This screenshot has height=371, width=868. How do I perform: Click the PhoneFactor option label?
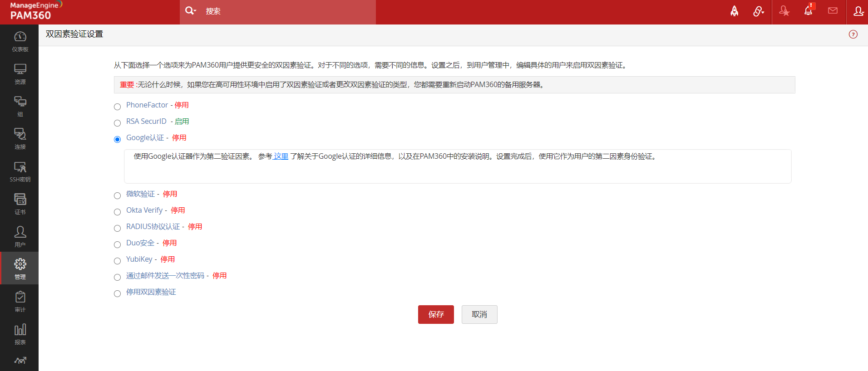[147, 105]
